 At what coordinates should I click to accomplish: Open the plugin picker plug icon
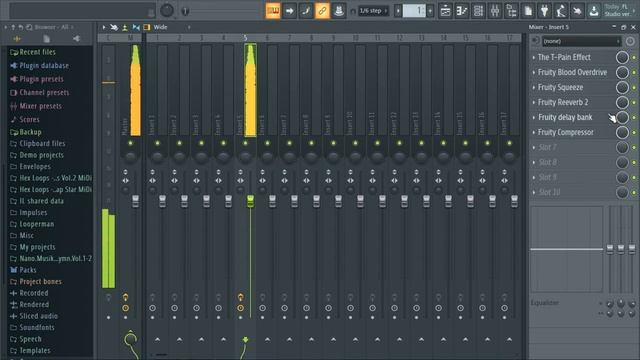pyautogui.click(x=544, y=11)
